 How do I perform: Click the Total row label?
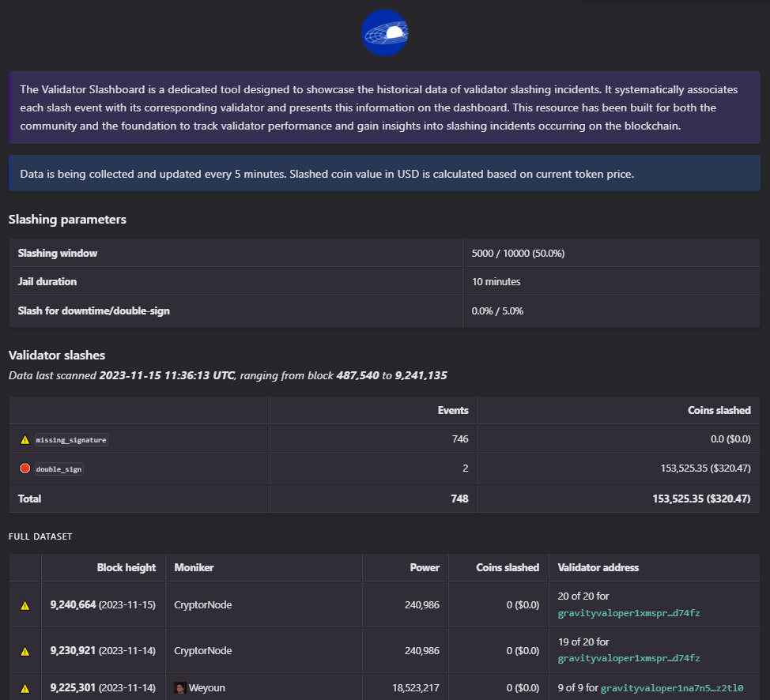29,499
